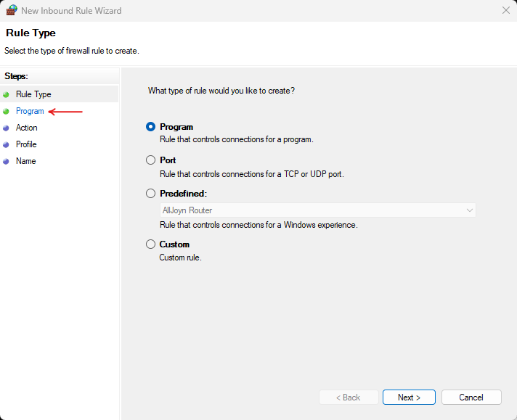Click the disabled Back button
This screenshot has width=517, height=420.
click(349, 398)
